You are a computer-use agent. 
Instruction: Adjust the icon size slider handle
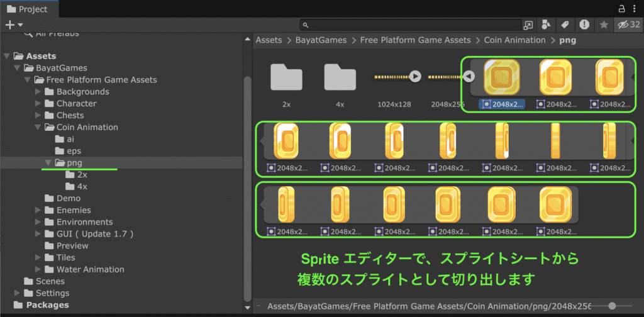[612, 305]
